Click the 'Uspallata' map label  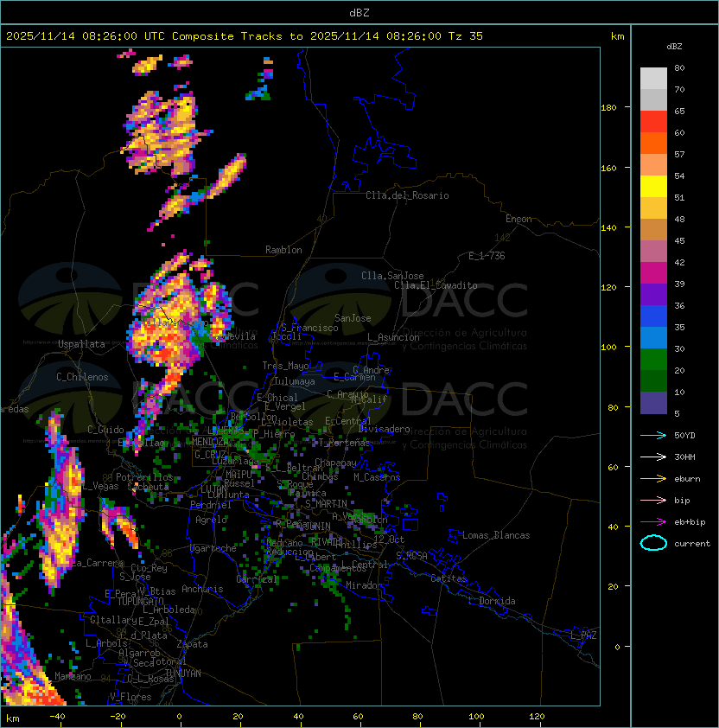coord(81,344)
